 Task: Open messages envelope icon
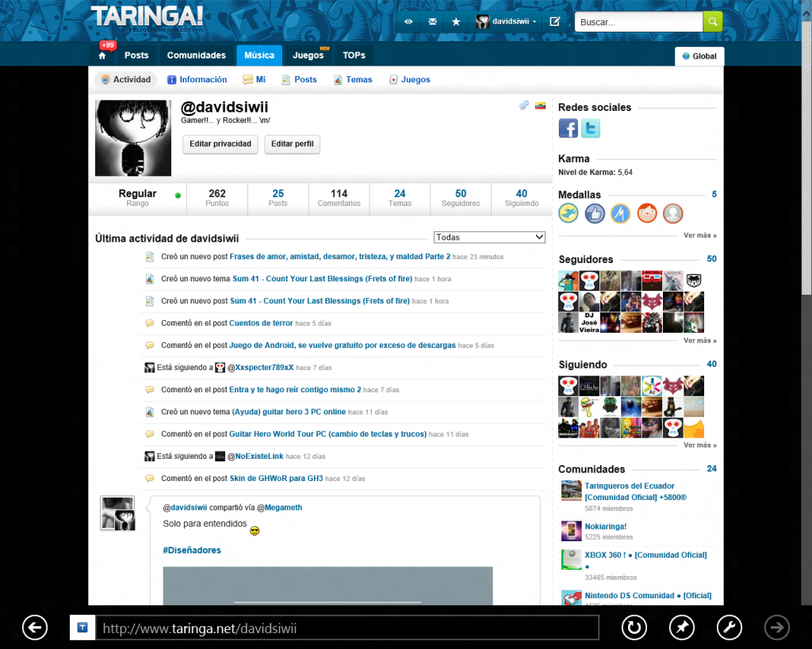[x=432, y=21]
